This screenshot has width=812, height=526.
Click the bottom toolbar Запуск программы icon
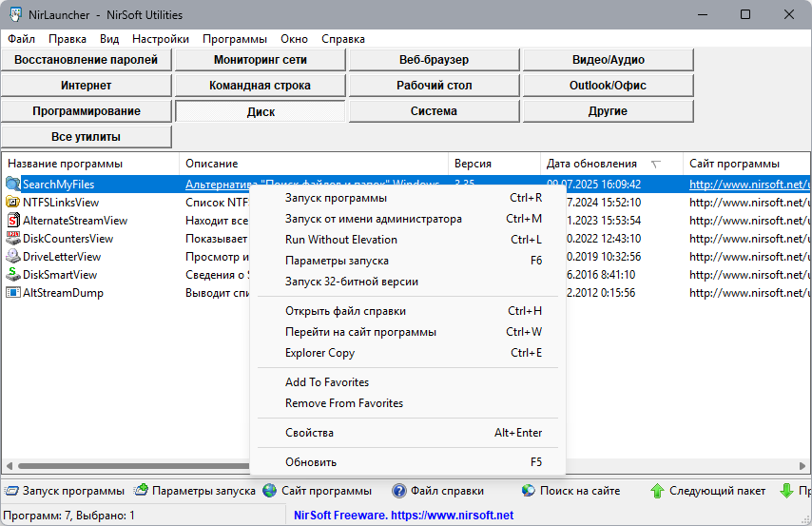point(11,491)
